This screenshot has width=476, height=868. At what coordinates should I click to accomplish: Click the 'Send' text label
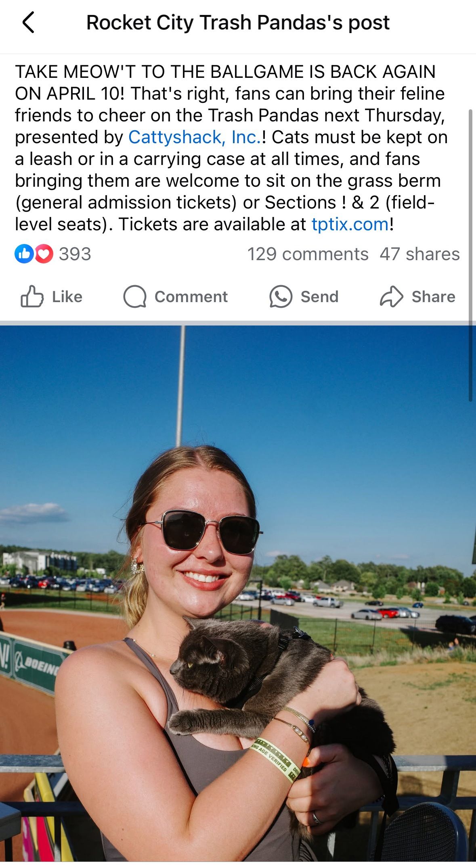click(x=319, y=297)
